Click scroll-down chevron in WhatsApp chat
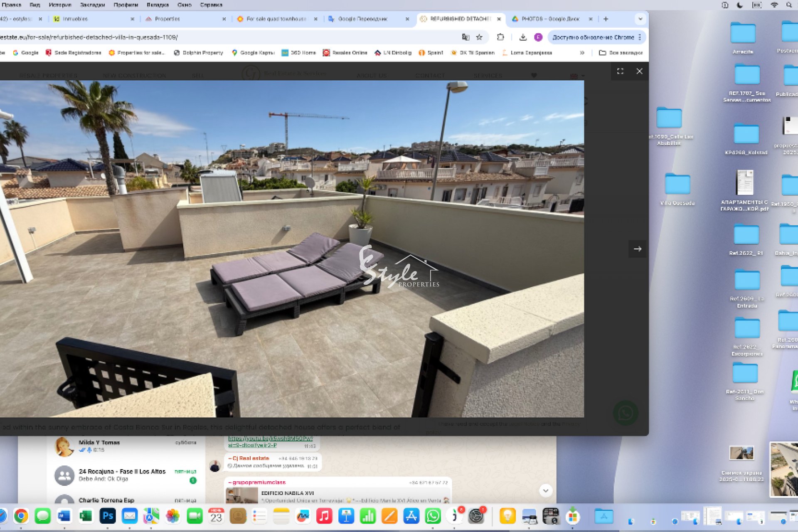 (x=545, y=490)
